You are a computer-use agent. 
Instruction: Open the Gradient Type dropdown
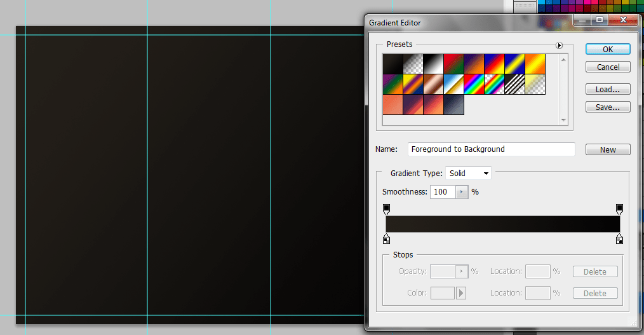[469, 173]
